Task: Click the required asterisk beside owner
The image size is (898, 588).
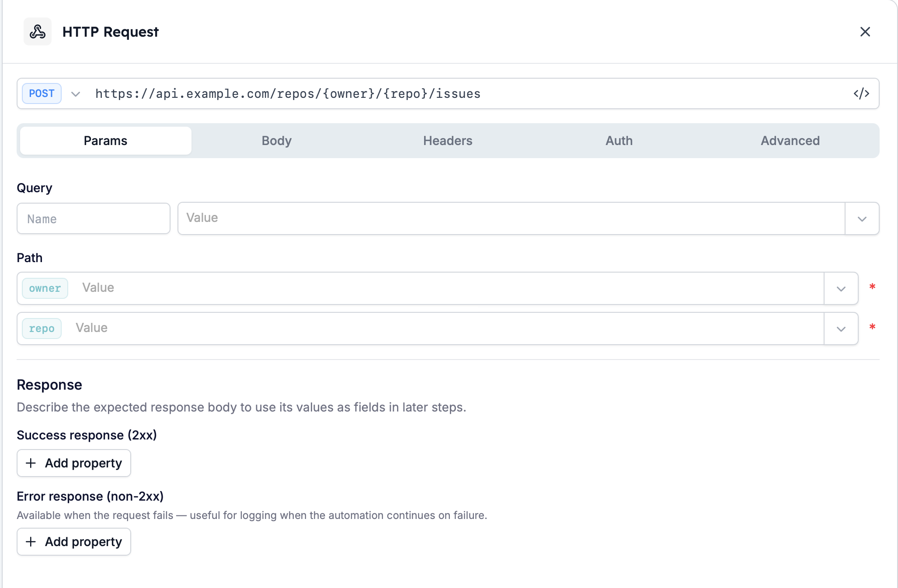Action: coord(872,287)
